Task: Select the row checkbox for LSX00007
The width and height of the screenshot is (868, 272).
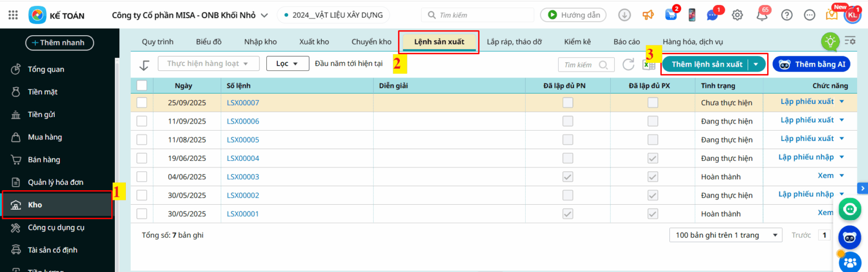Action: point(142,102)
